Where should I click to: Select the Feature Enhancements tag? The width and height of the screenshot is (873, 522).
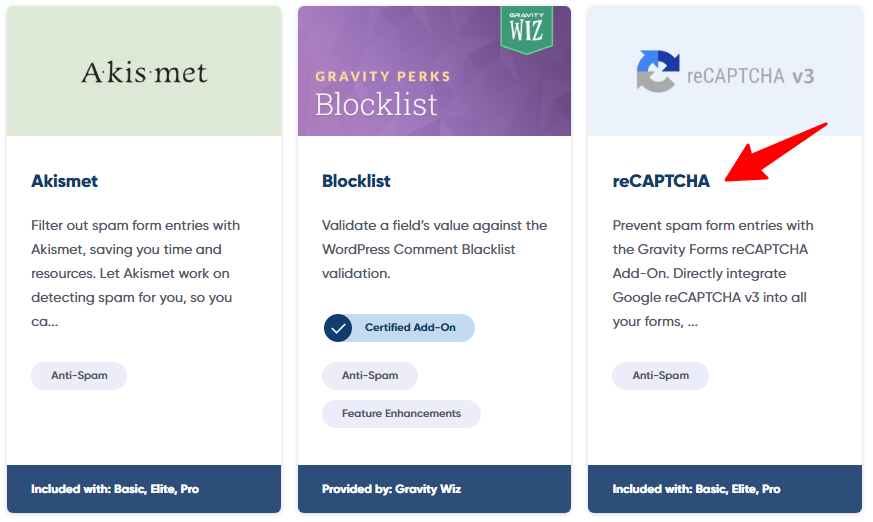pos(401,413)
